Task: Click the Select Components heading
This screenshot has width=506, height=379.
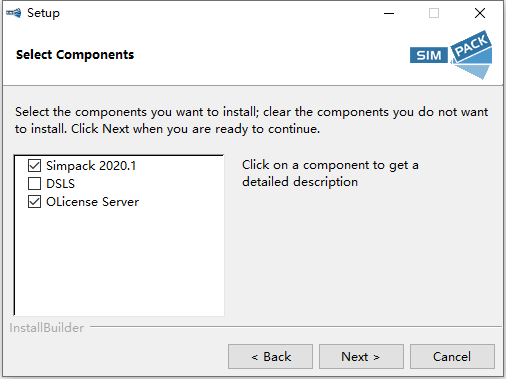Action: 75,55
